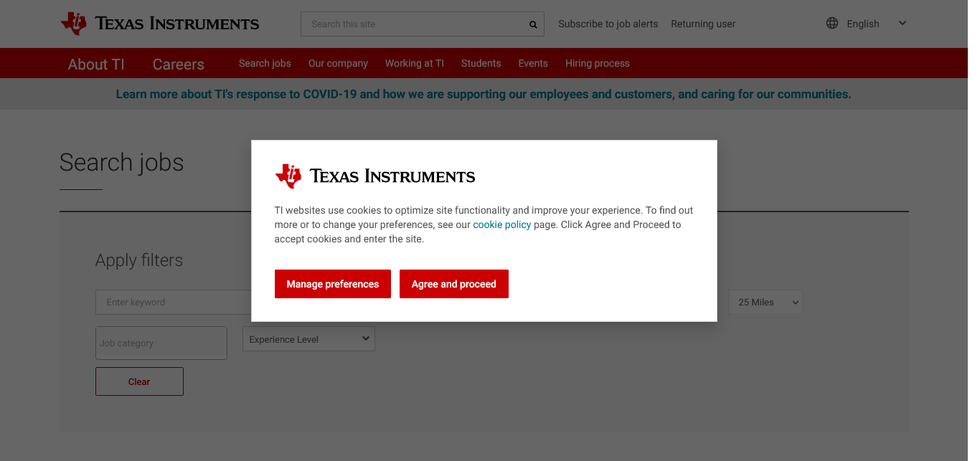Focus the Search this site field
The image size is (980, 461).
[x=415, y=24]
